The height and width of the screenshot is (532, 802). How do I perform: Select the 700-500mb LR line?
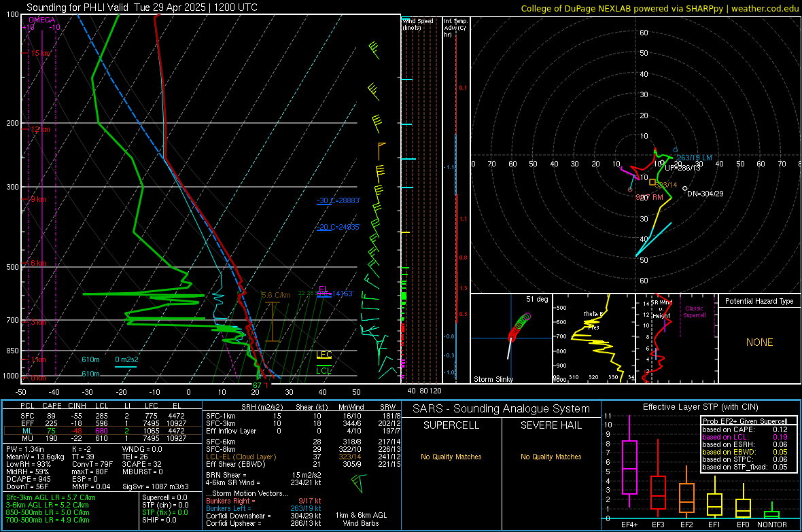point(48,520)
